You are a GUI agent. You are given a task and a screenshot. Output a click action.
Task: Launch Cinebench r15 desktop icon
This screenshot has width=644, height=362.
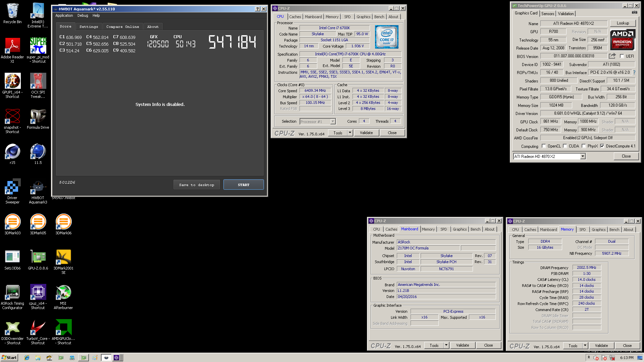(x=12, y=154)
